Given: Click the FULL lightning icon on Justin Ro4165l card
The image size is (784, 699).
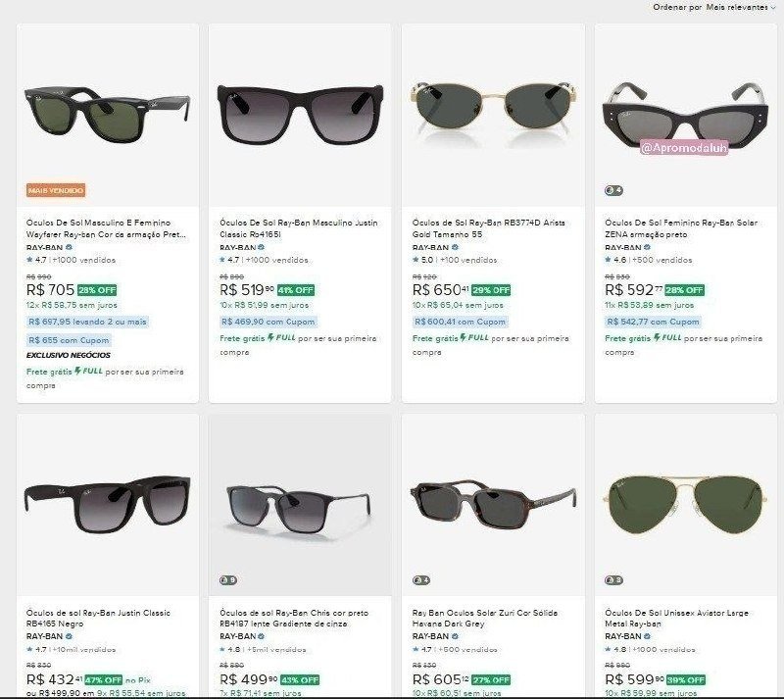Looking at the screenshot, I should coord(270,338).
